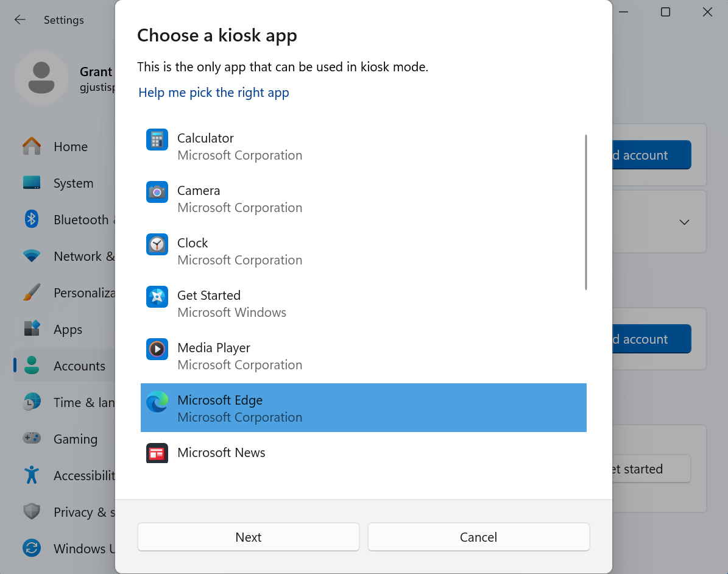Open the Apps settings page
Viewport: 728px width, 574px height.
[x=65, y=329]
